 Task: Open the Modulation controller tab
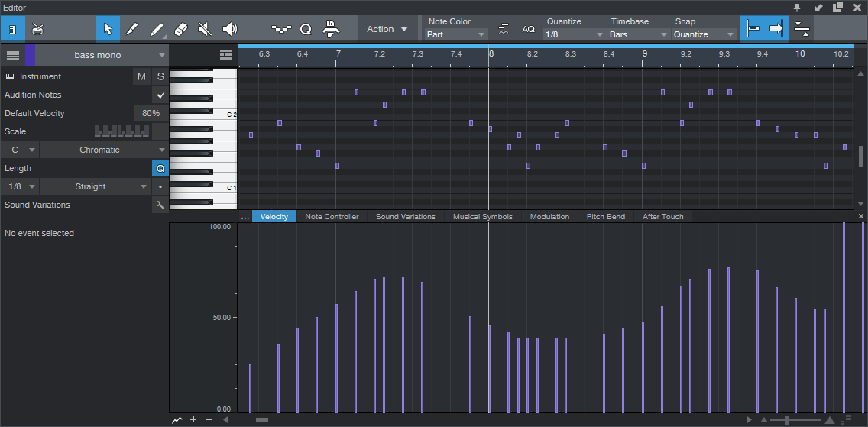tap(549, 217)
